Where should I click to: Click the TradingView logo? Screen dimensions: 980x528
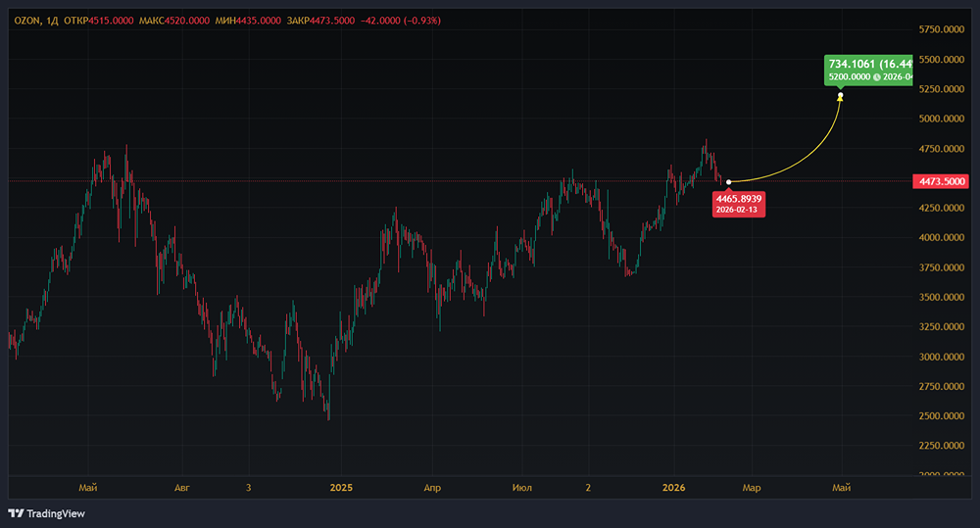47,513
